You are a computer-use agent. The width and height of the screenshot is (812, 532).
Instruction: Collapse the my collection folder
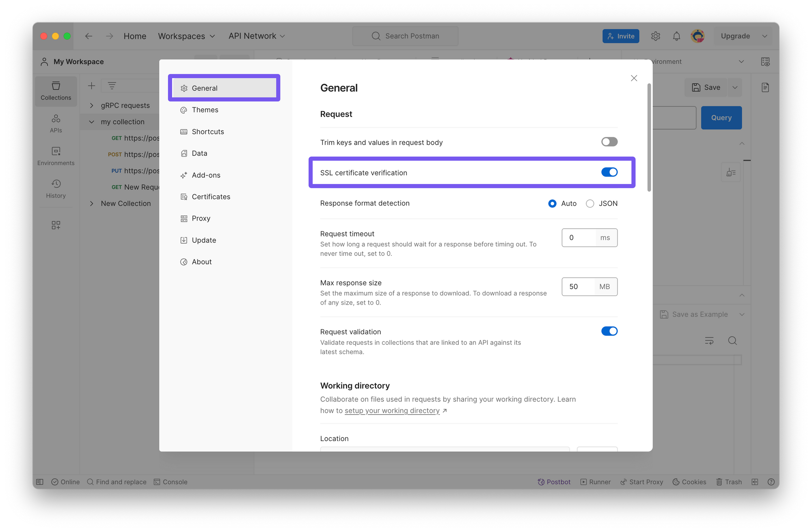click(x=92, y=122)
